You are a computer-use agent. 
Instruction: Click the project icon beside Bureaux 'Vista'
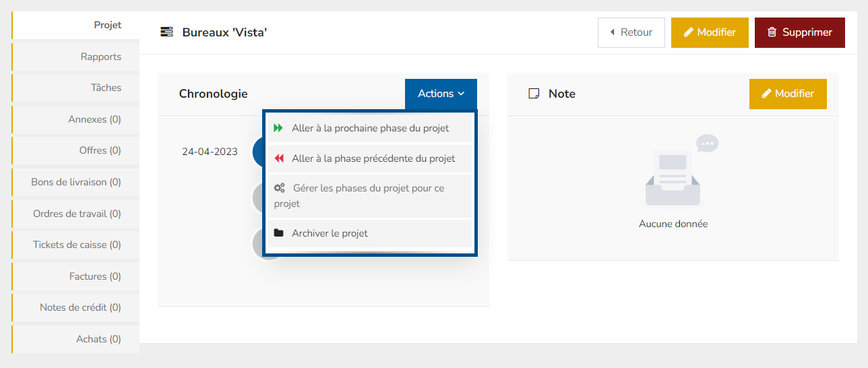pos(166,32)
